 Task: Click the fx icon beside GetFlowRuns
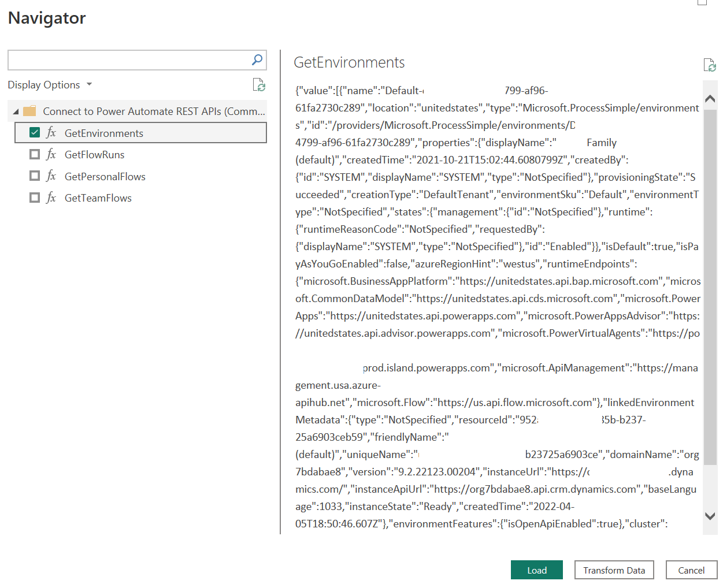coord(51,154)
